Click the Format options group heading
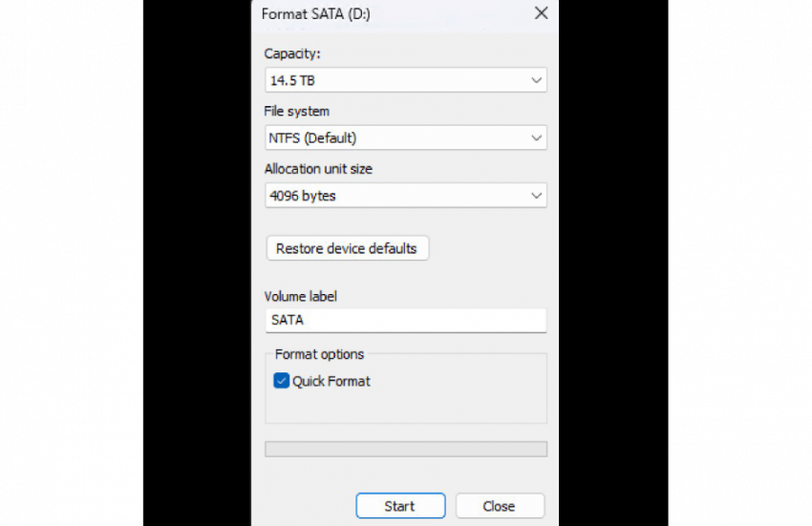 point(319,354)
